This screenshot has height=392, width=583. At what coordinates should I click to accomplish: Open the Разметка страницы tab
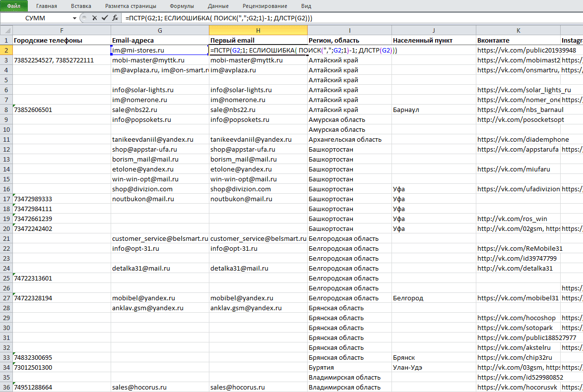[x=130, y=6]
